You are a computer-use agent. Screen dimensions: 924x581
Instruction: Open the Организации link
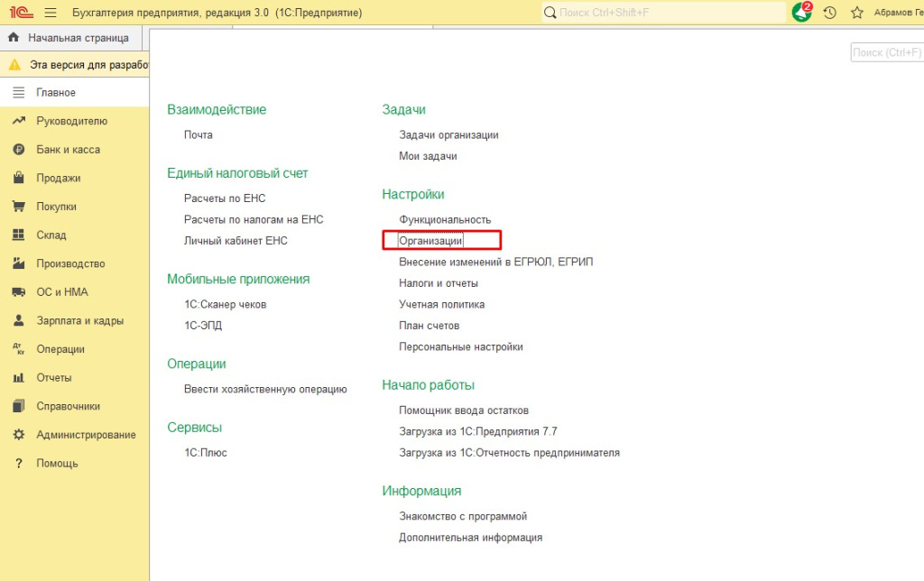coord(430,241)
